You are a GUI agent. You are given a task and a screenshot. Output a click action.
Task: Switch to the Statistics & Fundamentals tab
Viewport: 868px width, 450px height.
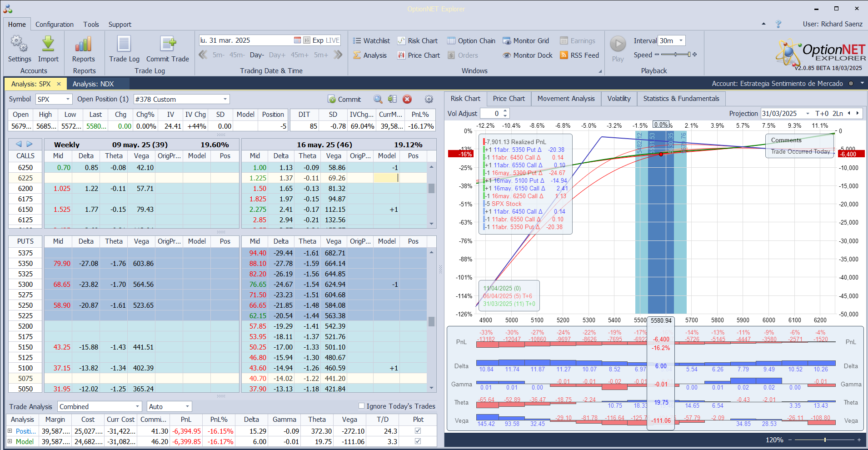tap(681, 99)
